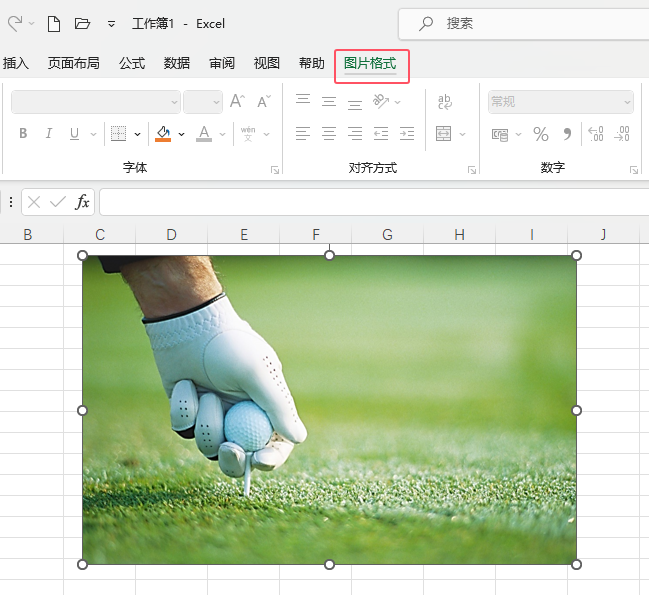This screenshot has height=595, width=649.
Task: Click Middle Align icon
Action: tap(329, 101)
